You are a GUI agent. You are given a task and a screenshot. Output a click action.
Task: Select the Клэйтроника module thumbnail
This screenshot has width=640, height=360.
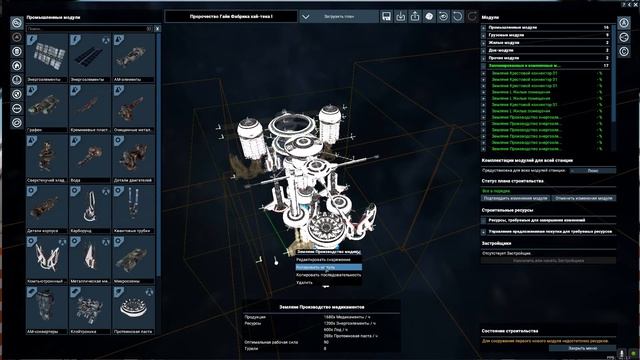point(90,311)
